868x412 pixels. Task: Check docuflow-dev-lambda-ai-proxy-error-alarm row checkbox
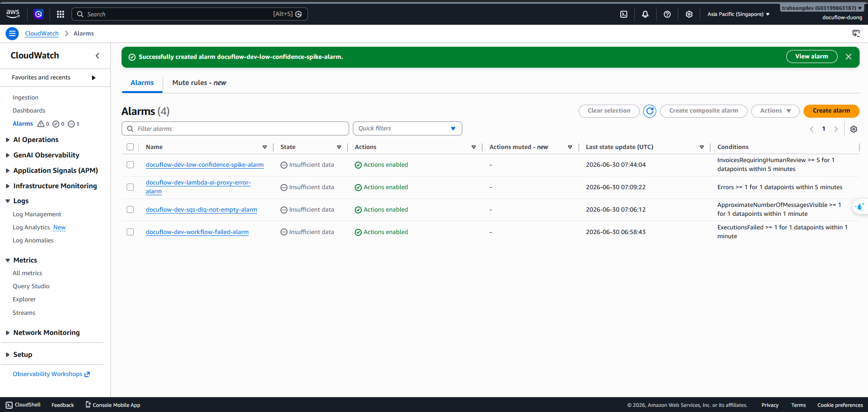pyautogui.click(x=130, y=187)
